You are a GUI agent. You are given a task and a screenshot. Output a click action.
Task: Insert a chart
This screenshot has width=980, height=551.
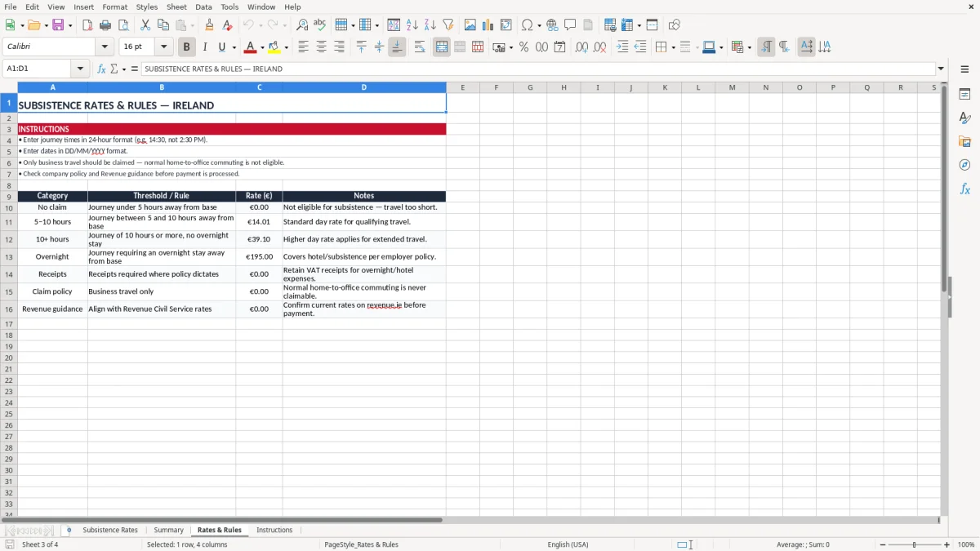tap(488, 25)
